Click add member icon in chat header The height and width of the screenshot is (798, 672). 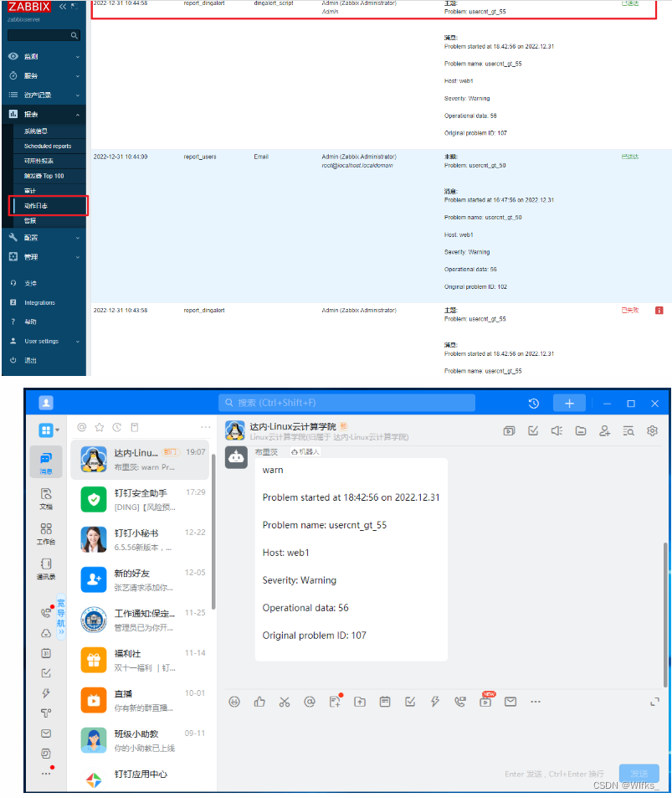pos(604,431)
